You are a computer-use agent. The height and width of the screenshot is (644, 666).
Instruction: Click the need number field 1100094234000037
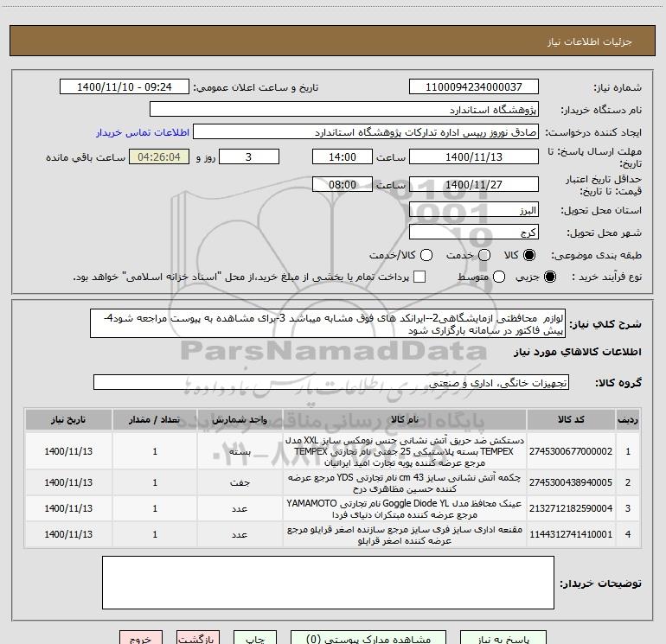tap(474, 86)
